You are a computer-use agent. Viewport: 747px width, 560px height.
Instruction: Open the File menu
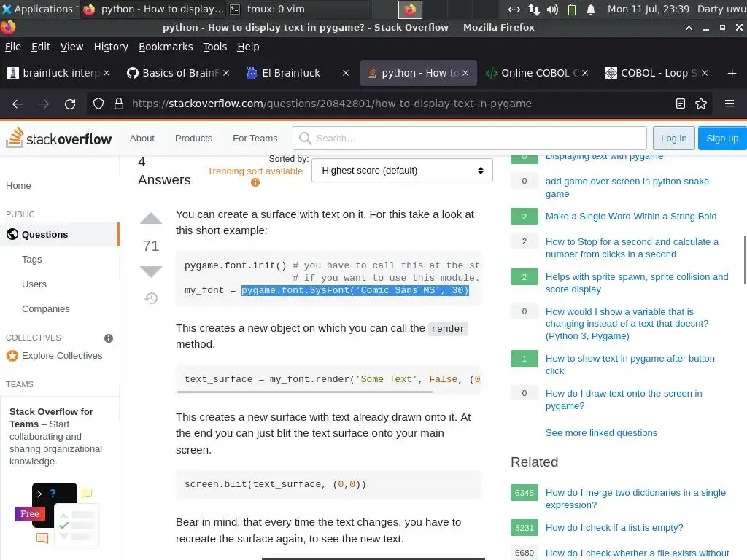pyautogui.click(x=13, y=47)
